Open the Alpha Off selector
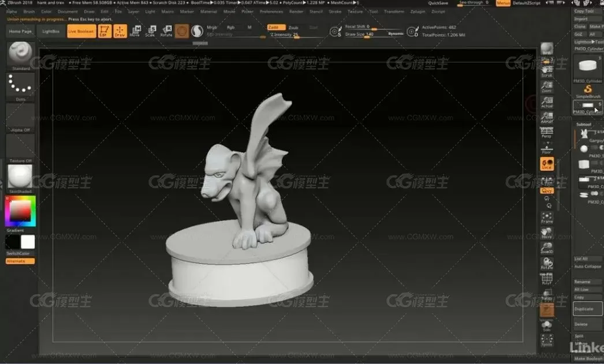 pos(20,118)
